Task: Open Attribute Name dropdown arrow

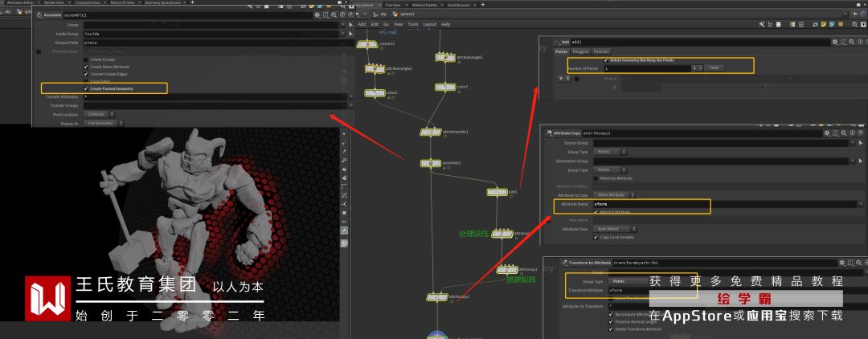Action: (862, 204)
